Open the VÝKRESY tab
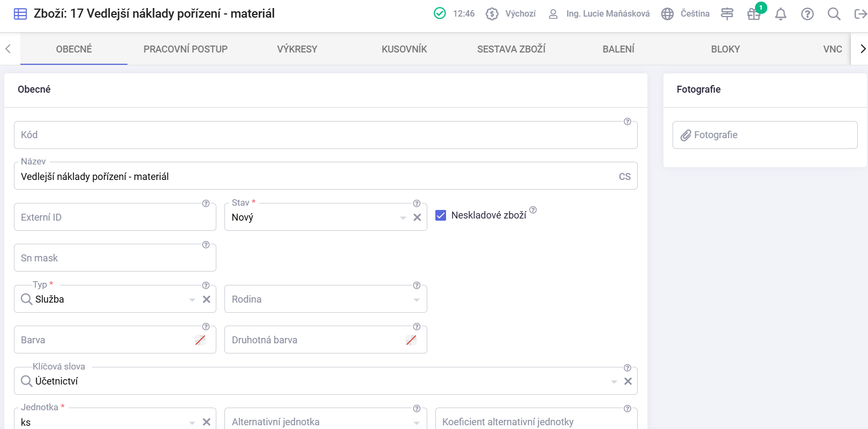 (x=297, y=49)
